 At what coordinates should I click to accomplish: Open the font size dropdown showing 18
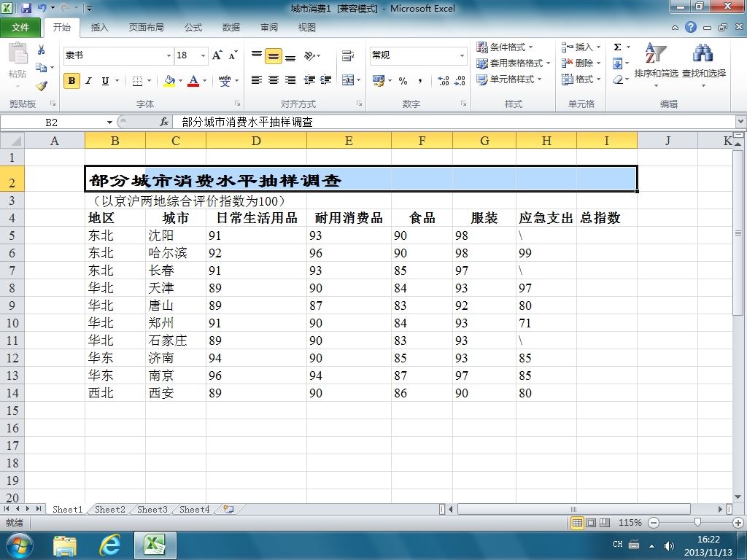click(x=203, y=55)
